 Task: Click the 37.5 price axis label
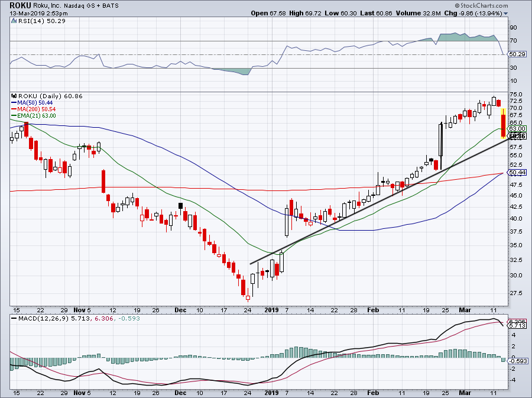click(515, 231)
